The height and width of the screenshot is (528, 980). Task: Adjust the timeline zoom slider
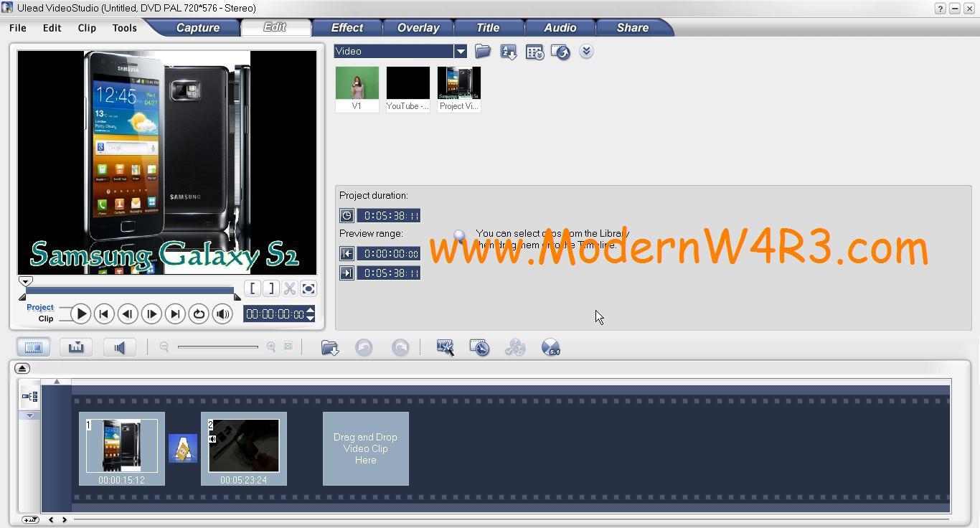pyautogui.click(x=218, y=347)
